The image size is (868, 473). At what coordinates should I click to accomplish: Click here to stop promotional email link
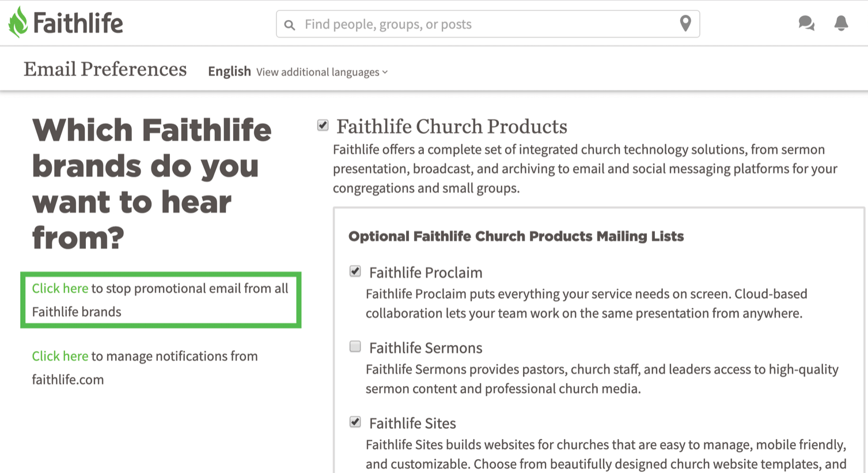click(60, 288)
